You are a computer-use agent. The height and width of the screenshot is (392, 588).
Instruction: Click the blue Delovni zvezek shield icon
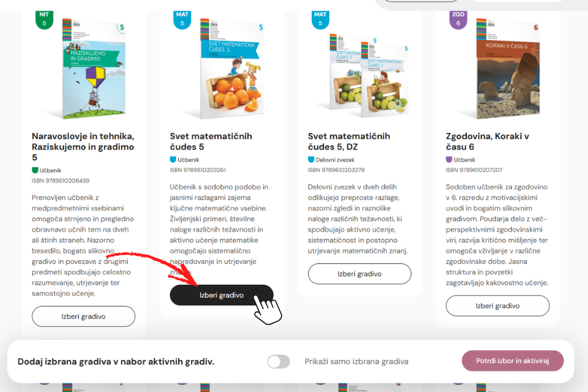[x=311, y=160]
